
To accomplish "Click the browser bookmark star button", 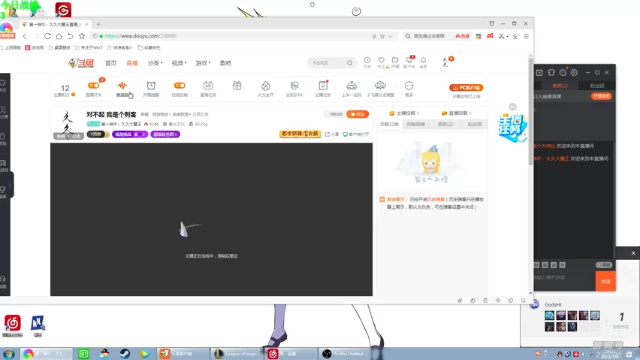I will (x=82, y=36).
